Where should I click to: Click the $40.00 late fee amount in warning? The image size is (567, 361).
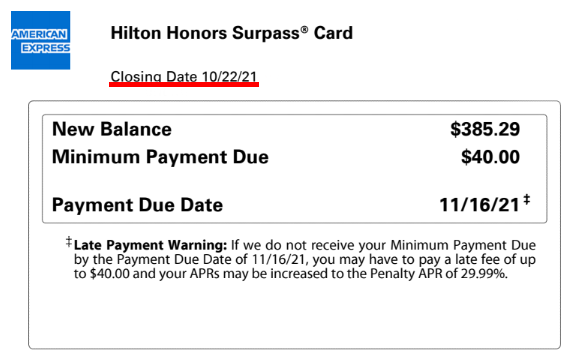pos(110,273)
